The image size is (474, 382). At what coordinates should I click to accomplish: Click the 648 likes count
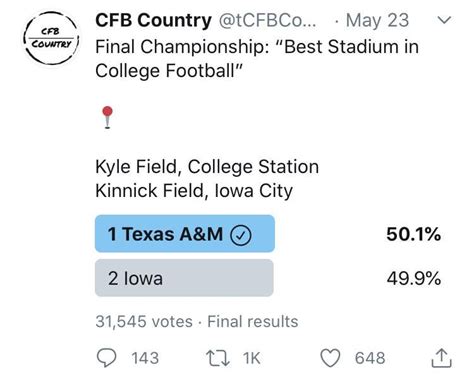coord(370,358)
